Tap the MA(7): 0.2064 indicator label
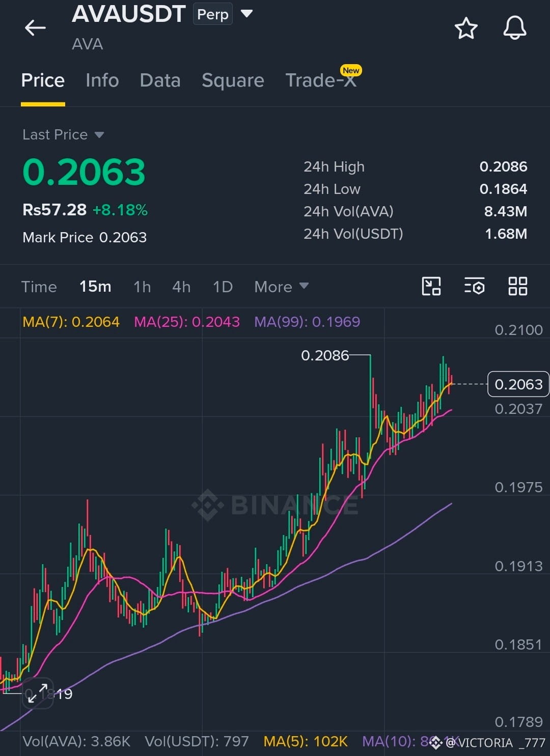 [71, 322]
